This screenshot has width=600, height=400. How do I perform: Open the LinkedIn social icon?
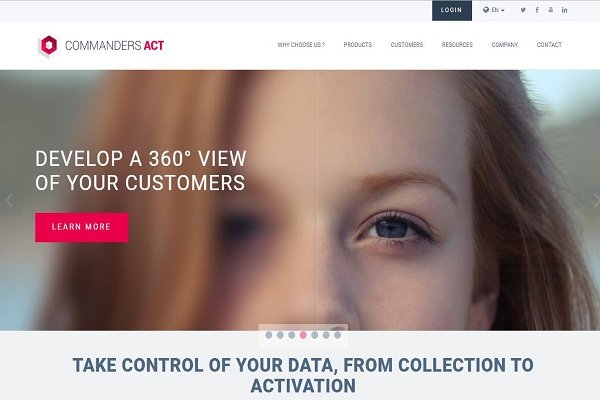(564, 10)
